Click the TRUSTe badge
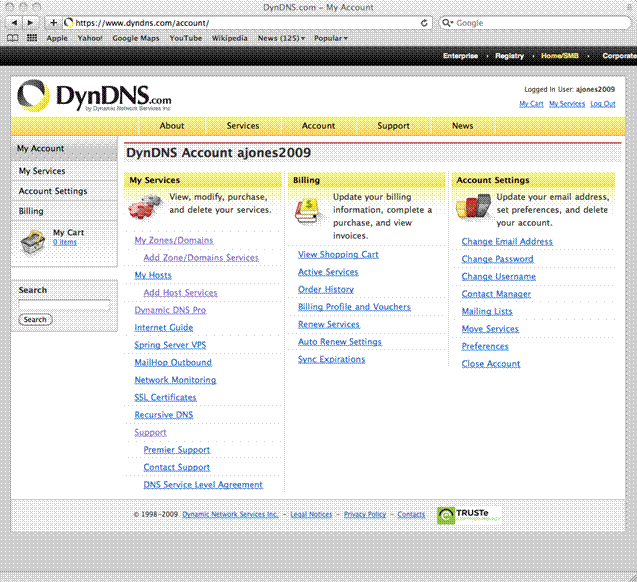Viewport: 637px width, 582px height. pyautogui.click(x=468, y=515)
